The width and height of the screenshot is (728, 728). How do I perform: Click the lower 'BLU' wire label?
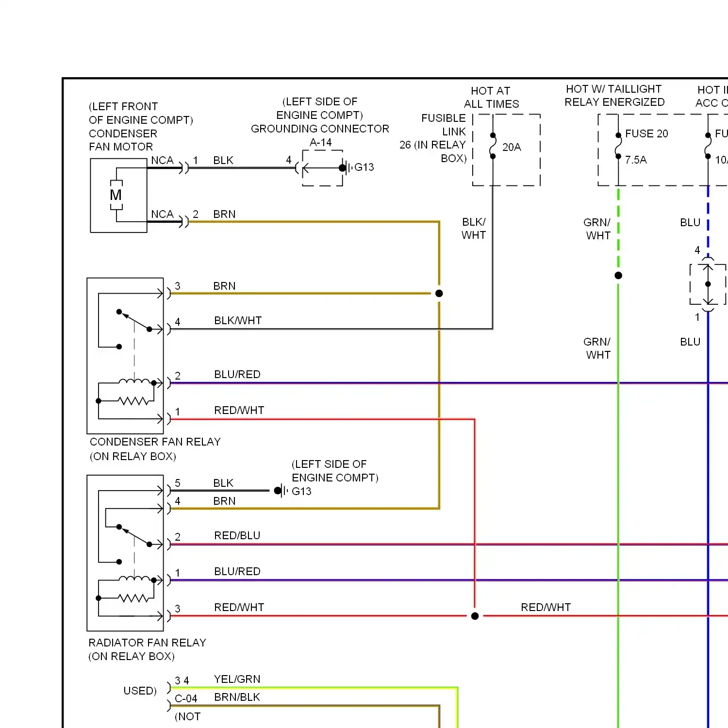[690, 342]
